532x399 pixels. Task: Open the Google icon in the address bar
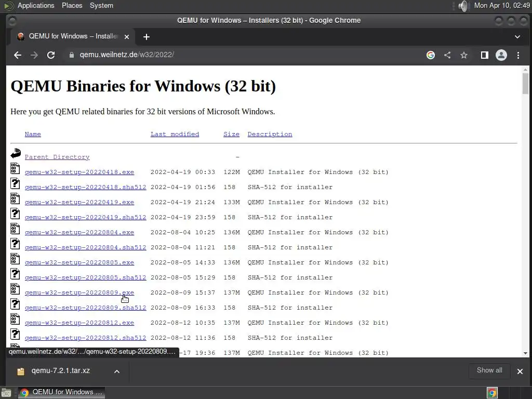click(x=431, y=55)
